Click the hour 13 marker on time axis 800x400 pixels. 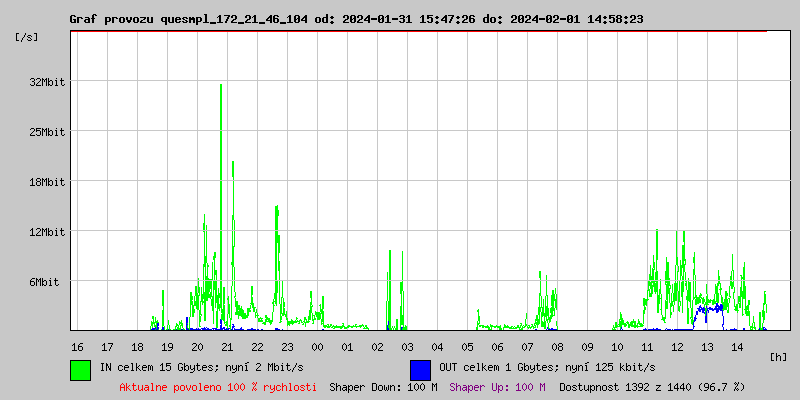tap(707, 346)
